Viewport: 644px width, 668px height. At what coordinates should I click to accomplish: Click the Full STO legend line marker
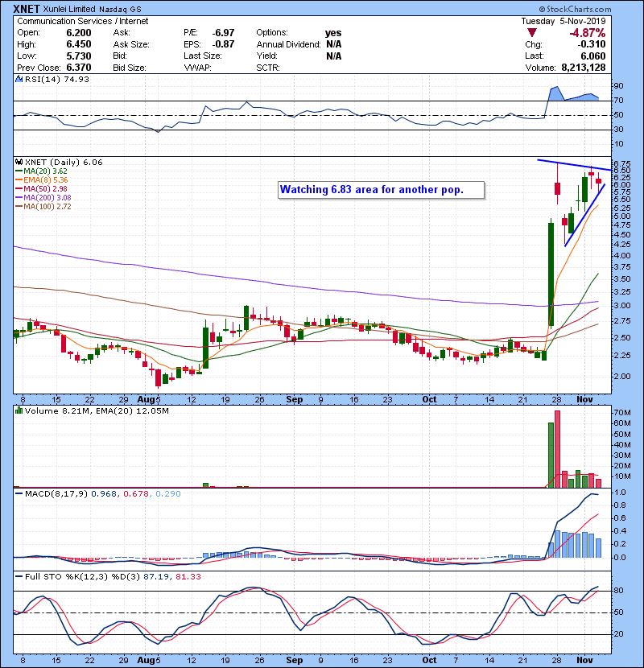coord(17,577)
